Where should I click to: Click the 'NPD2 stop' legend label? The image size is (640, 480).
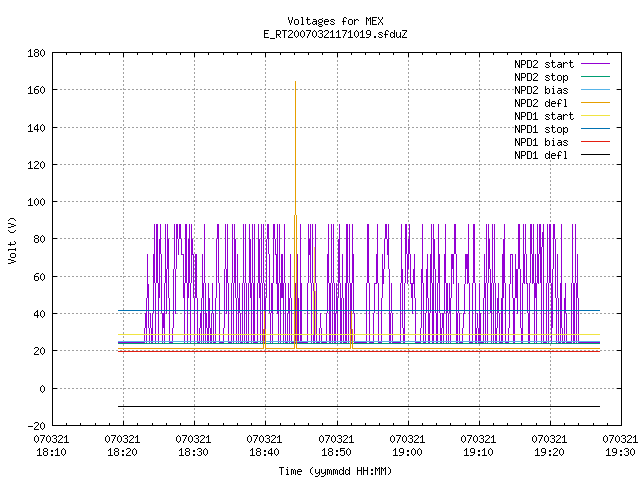tap(541, 77)
